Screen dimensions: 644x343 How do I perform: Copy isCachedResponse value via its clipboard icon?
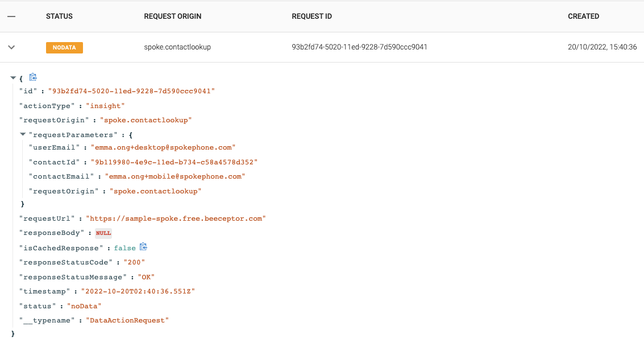[x=143, y=247]
